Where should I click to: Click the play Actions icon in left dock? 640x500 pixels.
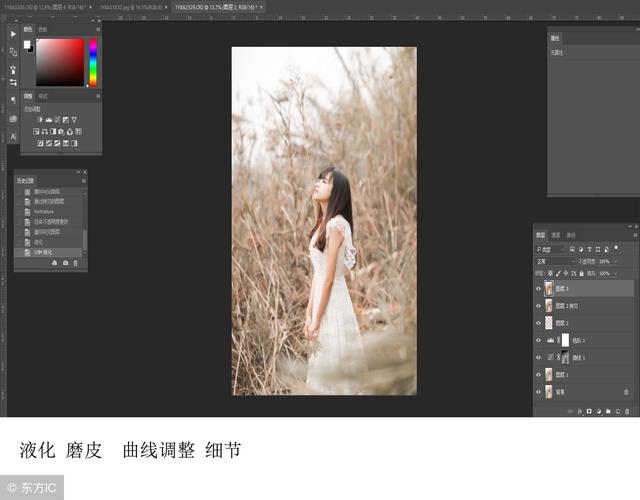pyautogui.click(x=13, y=33)
